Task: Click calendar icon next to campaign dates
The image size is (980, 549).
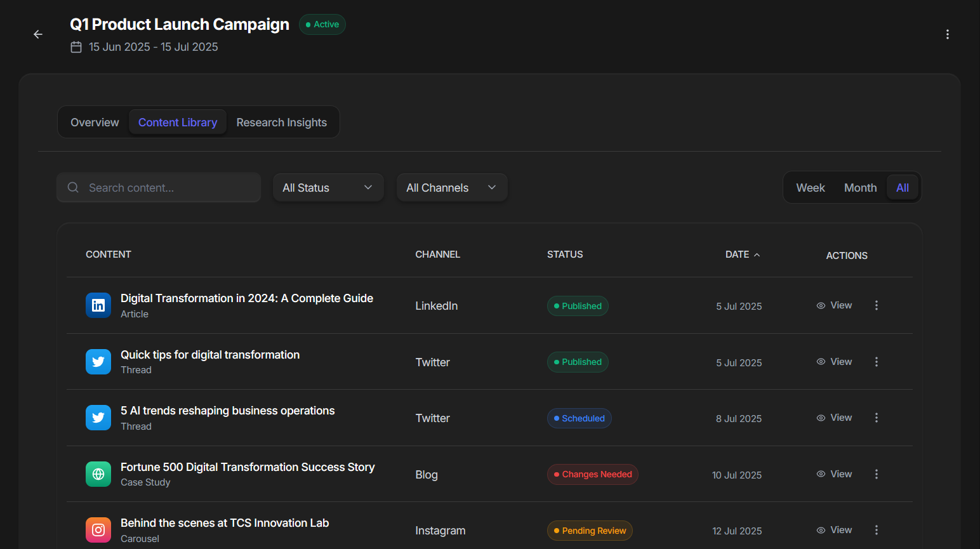Action: [76, 47]
